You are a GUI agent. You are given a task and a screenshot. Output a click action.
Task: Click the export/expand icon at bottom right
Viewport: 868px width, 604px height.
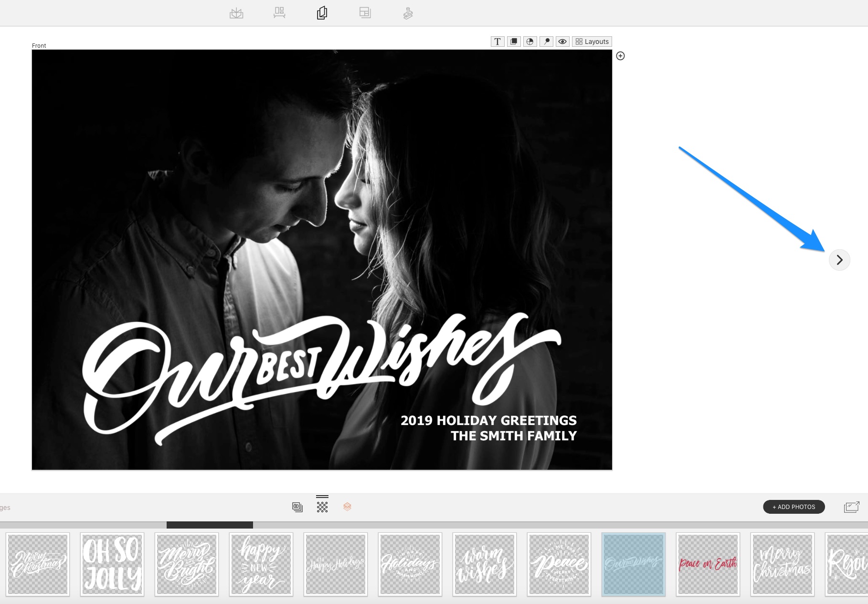click(x=852, y=507)
